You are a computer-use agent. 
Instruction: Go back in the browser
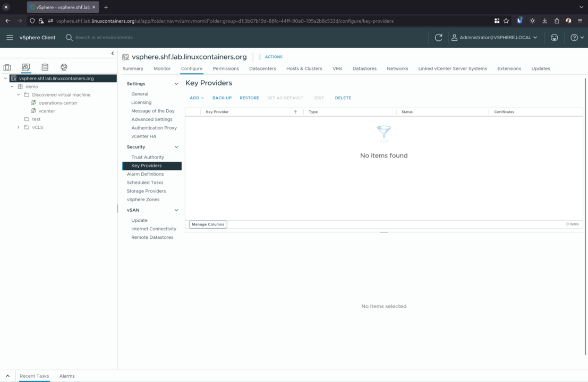[8, 21]
